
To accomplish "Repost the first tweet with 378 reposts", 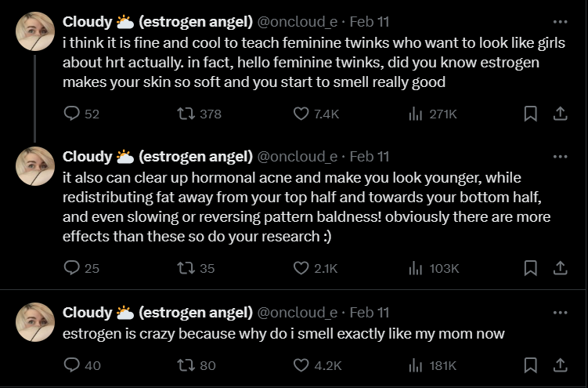I will pyautogui.click(x=186, y=114).
